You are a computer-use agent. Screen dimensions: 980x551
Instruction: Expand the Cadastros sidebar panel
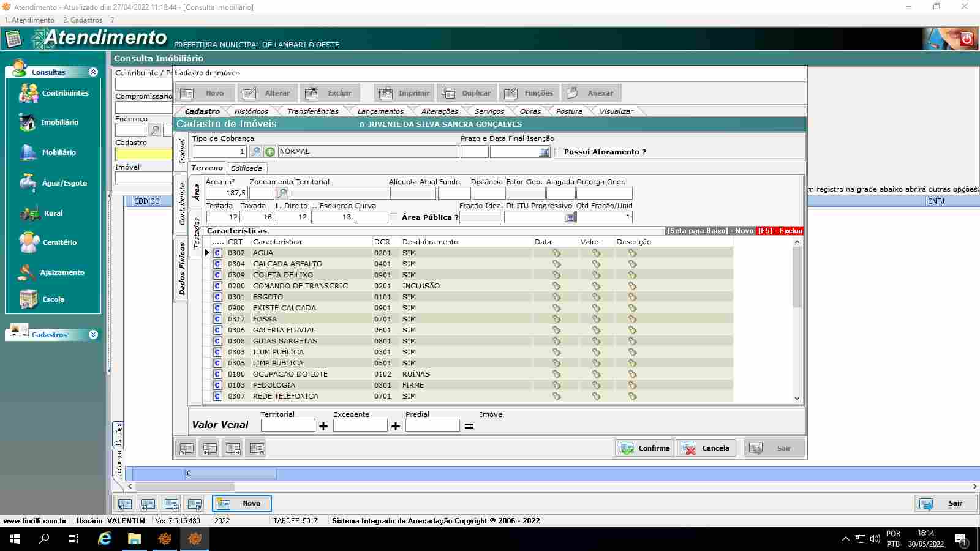point(93,335)
